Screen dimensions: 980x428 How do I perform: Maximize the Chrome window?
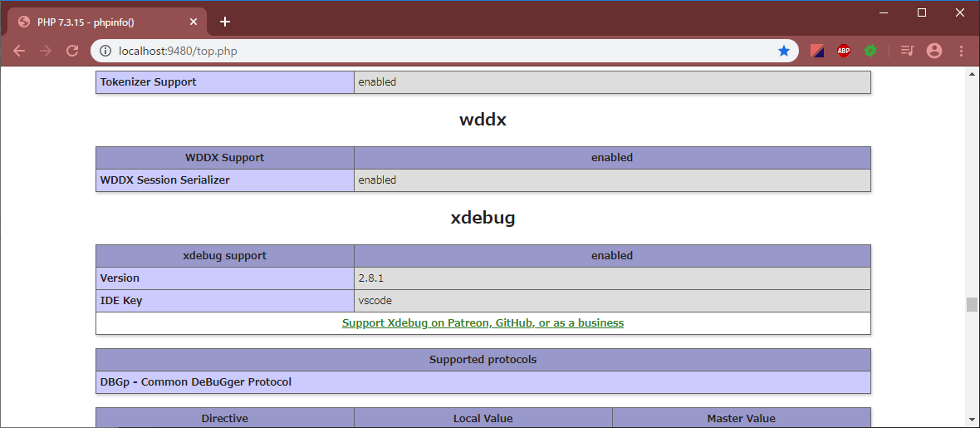click(921, 12)
